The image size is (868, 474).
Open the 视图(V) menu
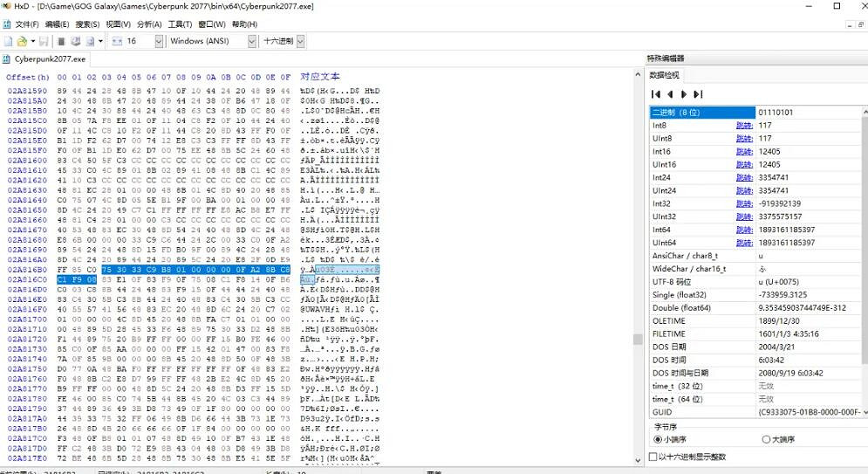pos(118,24)
